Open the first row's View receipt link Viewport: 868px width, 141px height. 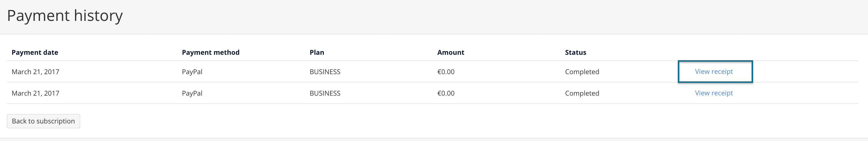[x=714, y=71]
